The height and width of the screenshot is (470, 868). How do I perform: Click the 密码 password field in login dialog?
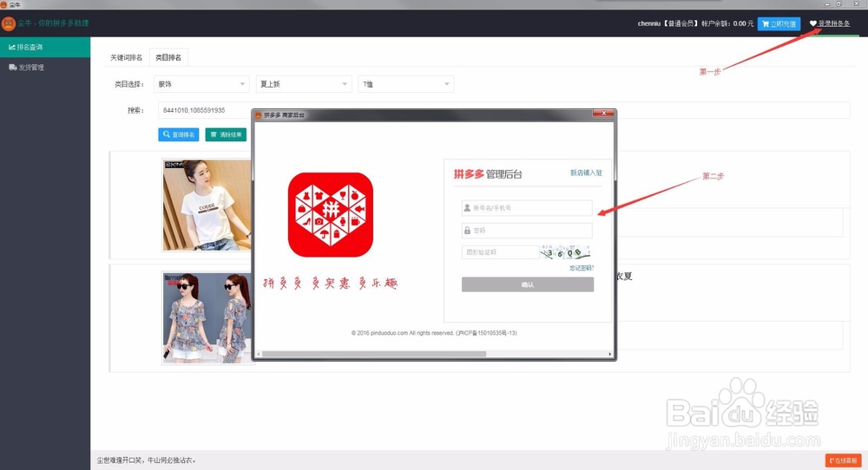pyautogui.click(x=527, y=230)
